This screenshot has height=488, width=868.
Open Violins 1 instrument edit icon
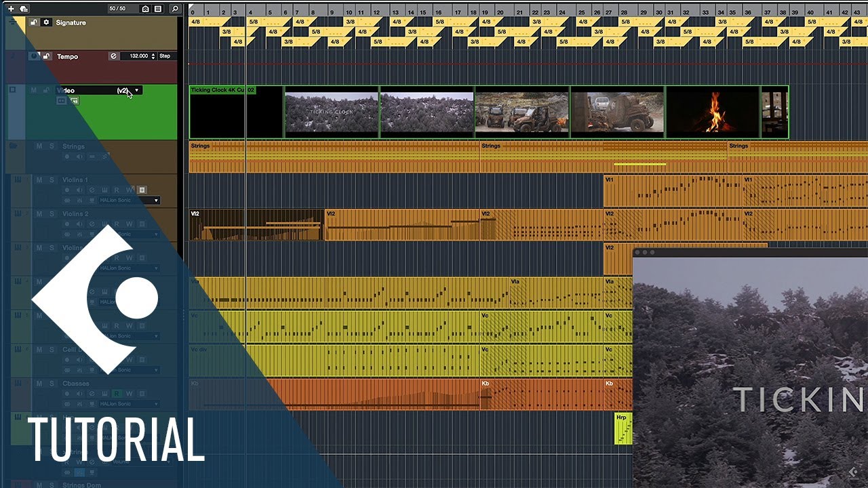(x=104, y=190)
